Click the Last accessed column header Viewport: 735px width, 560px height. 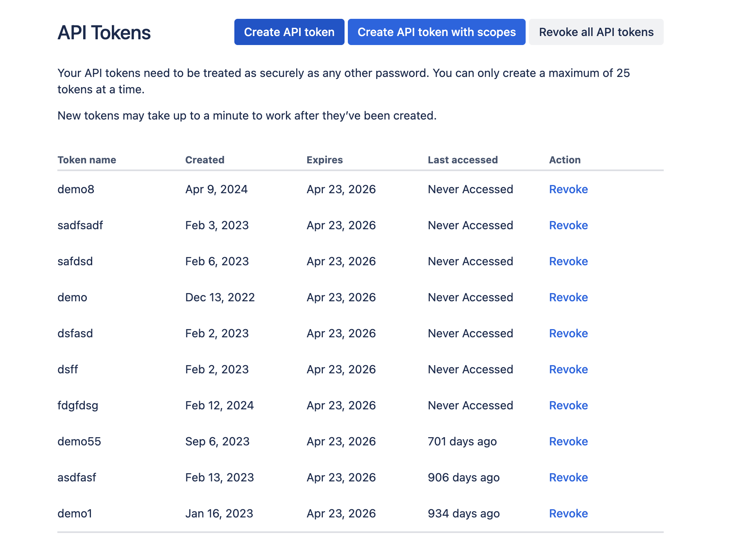point(463,160)
